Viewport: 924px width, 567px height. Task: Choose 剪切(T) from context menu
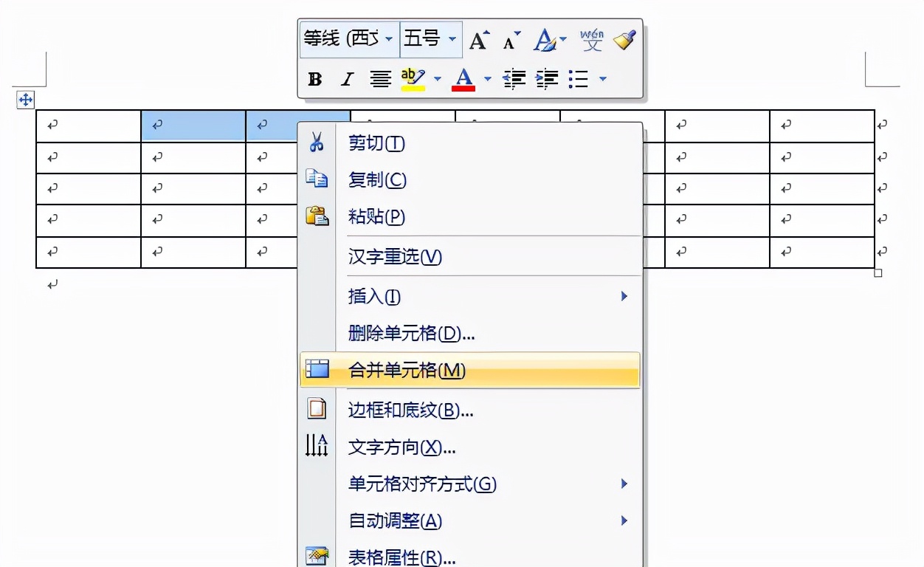tap(469, 143)
